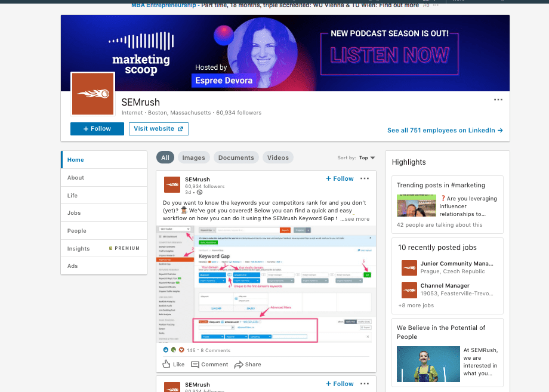Open the People section in the sidebar
The height and width of the screenshot is (392, 549).
click(x=104, y=231)
